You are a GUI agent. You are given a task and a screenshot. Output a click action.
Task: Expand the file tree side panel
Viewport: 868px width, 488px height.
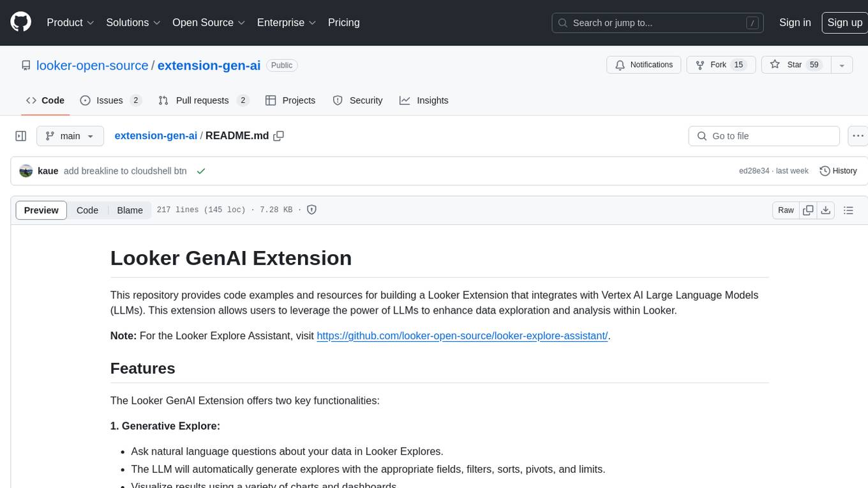[20, 136]
